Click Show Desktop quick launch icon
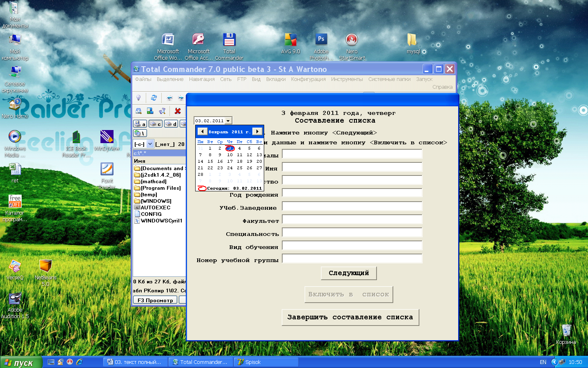The height and width of the screenshot is (368, 588). point(51,362)
